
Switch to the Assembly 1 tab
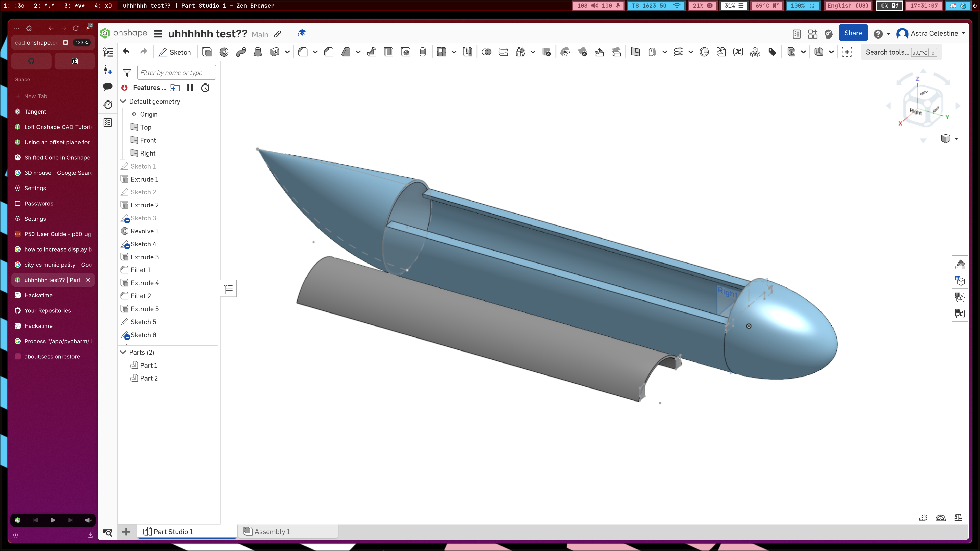click(272, 531)
